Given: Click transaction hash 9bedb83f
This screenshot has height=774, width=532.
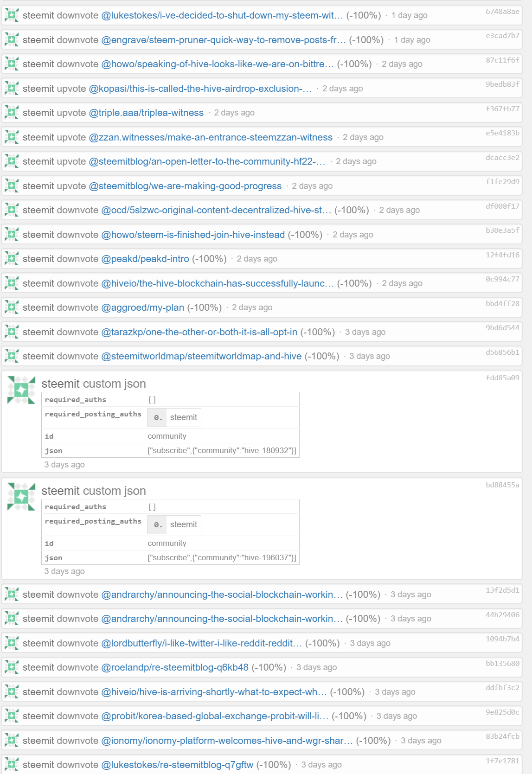Looking at the screenshot, I should pos(502,84).
